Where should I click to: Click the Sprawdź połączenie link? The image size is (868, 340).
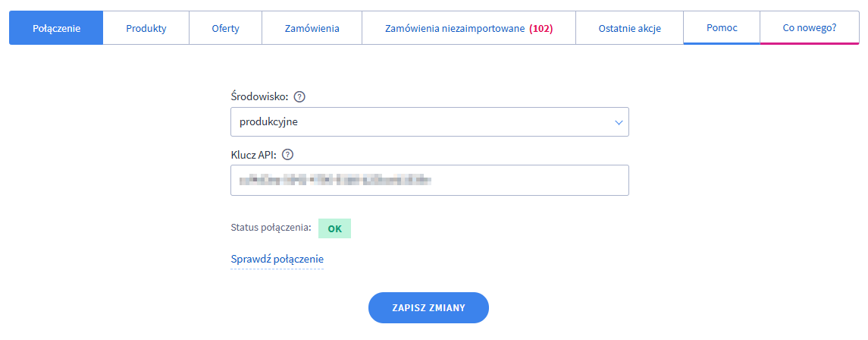(x=277, y=260)
